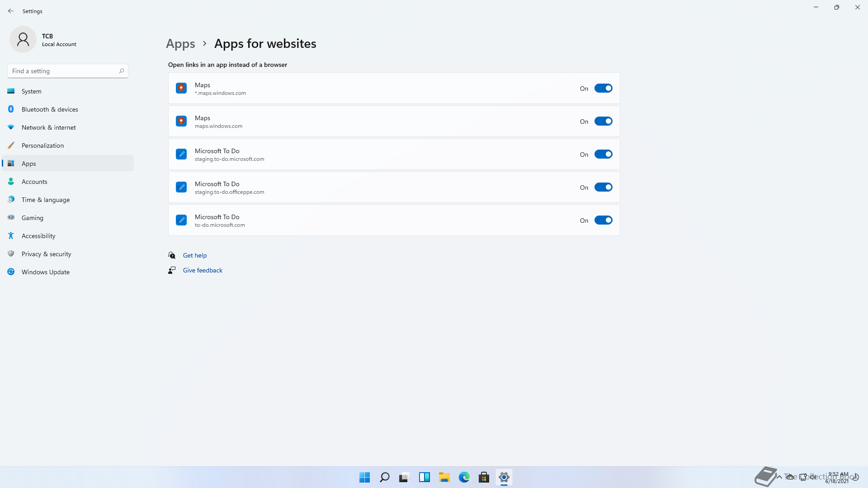Image resolution: width=868 pixels, height=488 pixels.
Task: Open the Windows Start button on taskbar
Action: coord(365,477)
